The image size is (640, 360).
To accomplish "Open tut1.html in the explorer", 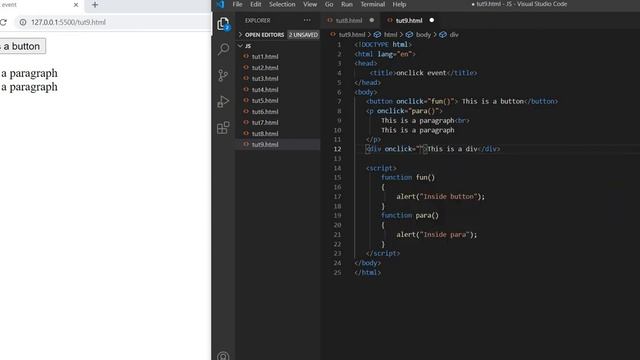I will tap(265, 57).
